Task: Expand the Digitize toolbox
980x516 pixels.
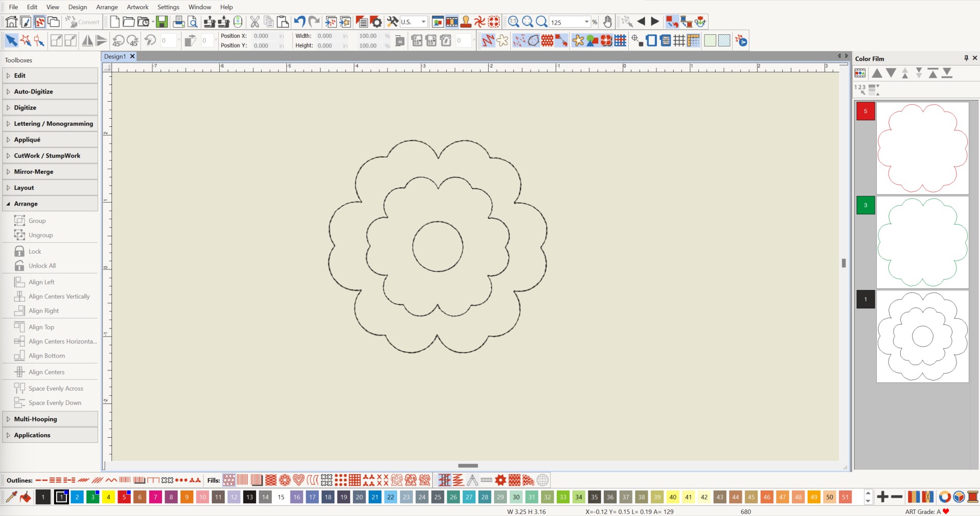Action: tap(50, 107)
